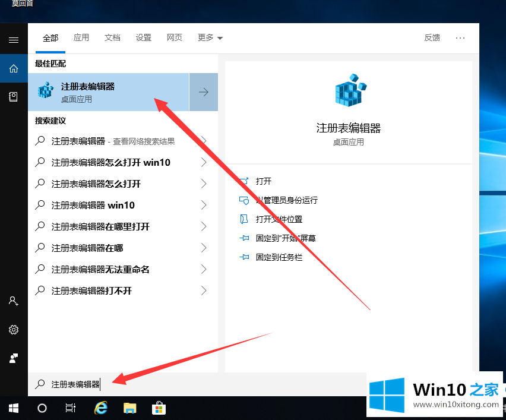The height and width of the screenshot is (420, 506).
Task: Switch to the 全部 tab
Action: coord(50,38)
